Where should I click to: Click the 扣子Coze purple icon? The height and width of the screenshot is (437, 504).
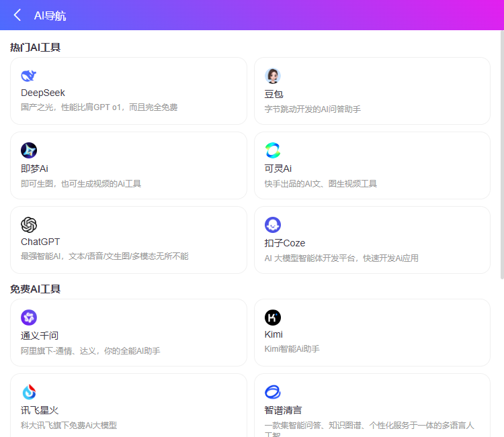tap(273, 225)
